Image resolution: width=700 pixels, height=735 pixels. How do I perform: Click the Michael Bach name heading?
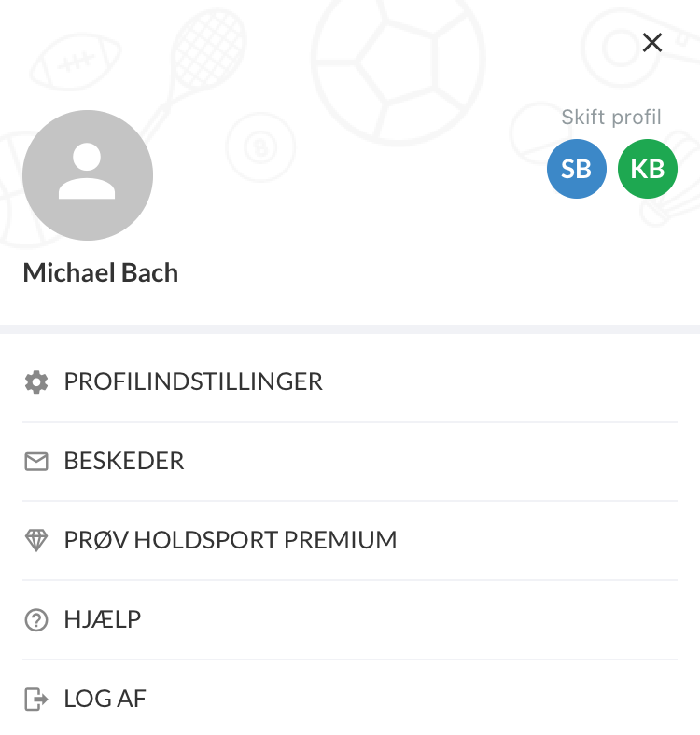tap(101, 272)
